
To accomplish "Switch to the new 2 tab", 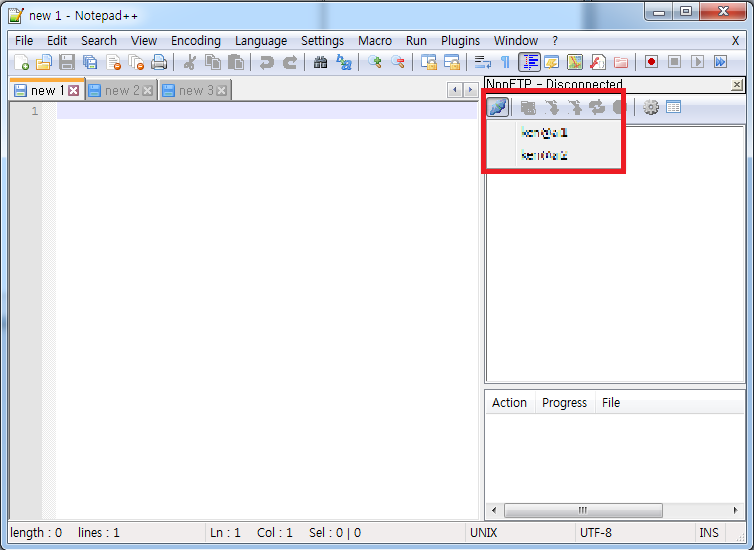I will click(x=122, y=90).
